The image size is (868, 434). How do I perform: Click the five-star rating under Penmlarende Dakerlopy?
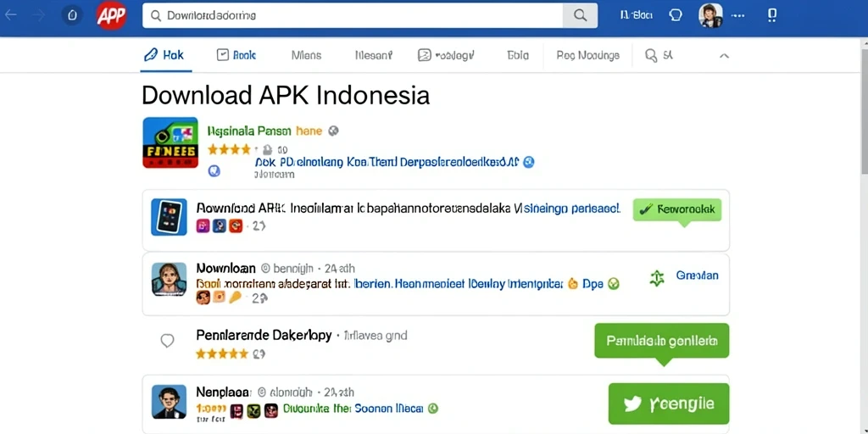tap(222, 353)
